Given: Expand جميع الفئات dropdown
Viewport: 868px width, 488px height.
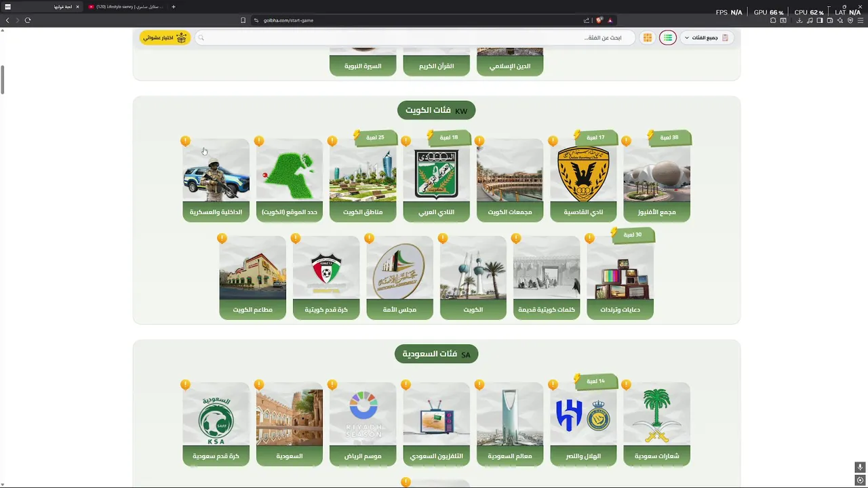Looking at the screenshot, I should click(x=707, y=38).
